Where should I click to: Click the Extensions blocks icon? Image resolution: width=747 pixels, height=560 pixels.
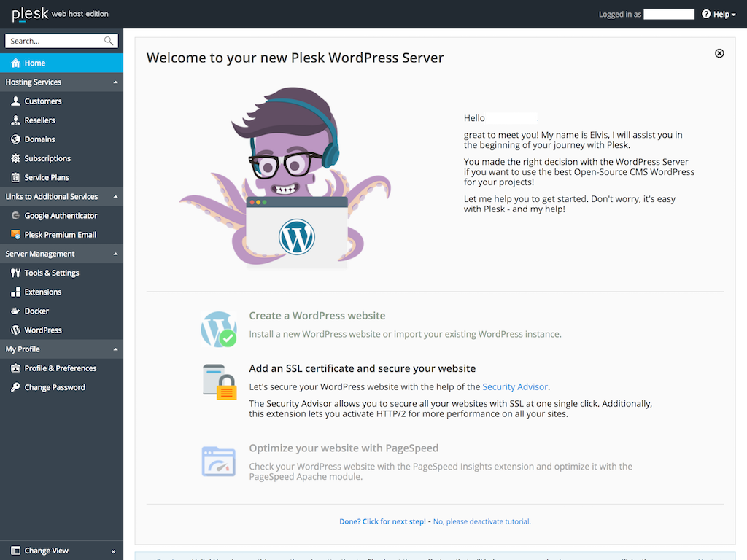click(x=16, y=292)
